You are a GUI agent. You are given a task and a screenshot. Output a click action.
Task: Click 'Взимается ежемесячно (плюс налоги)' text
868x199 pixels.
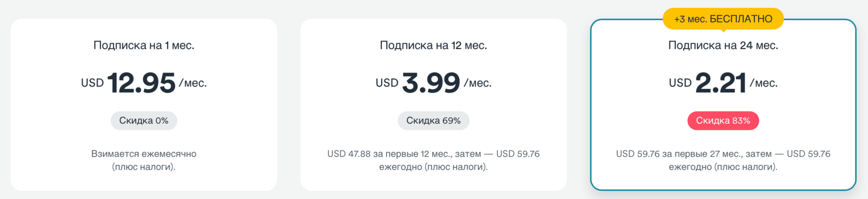coord(144,160)
